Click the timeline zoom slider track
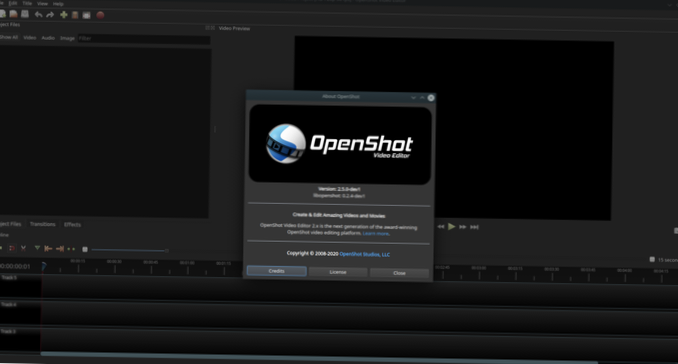 coord(130,250)
